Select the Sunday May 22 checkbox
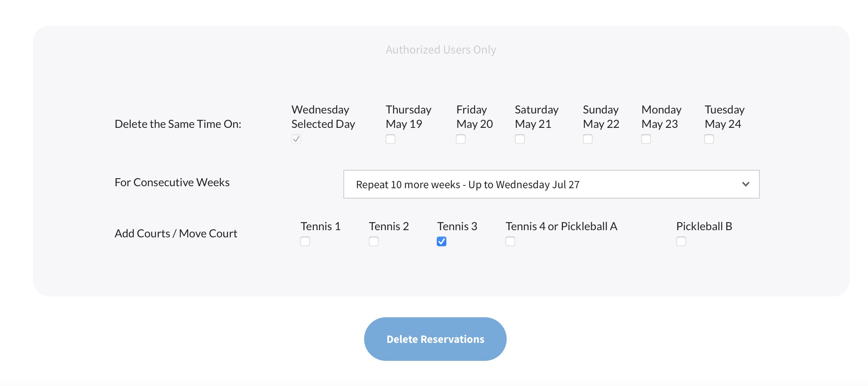This screenshot has width=868, height=386. coord(588,139)
